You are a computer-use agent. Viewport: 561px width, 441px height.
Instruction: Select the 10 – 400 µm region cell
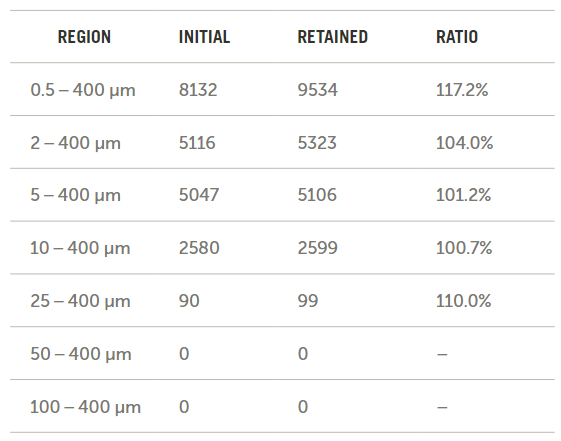coord(80,248)
